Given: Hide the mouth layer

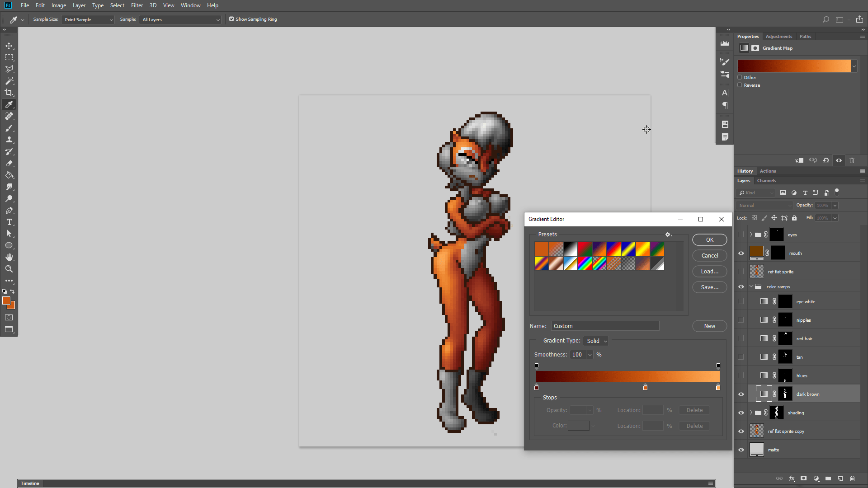Looking at the screenshot, I should [741, 253].
